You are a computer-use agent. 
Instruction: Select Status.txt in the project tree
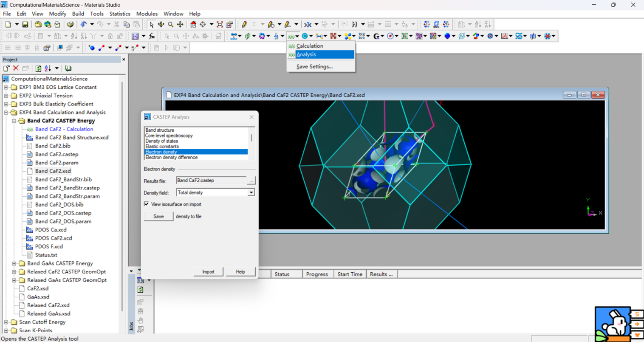point(46,255)
